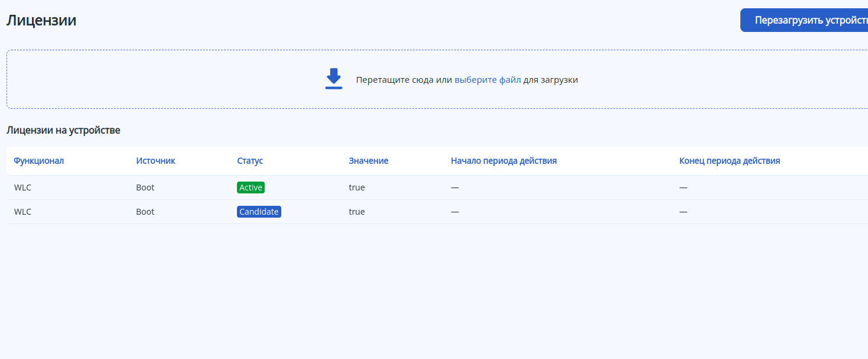Click WLC in the Active license row
Viewport: 868px width, 359px height.
(22, 187)
